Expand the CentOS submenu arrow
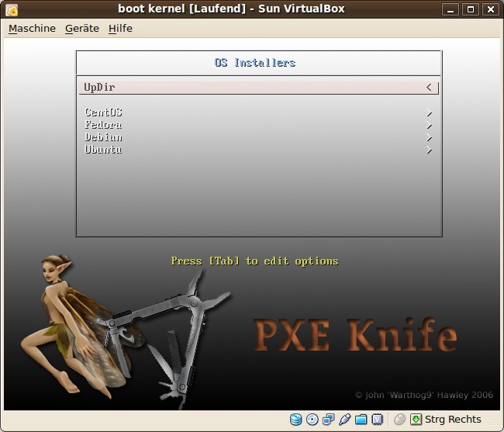504x432 pixels. (x=429, y=112)
